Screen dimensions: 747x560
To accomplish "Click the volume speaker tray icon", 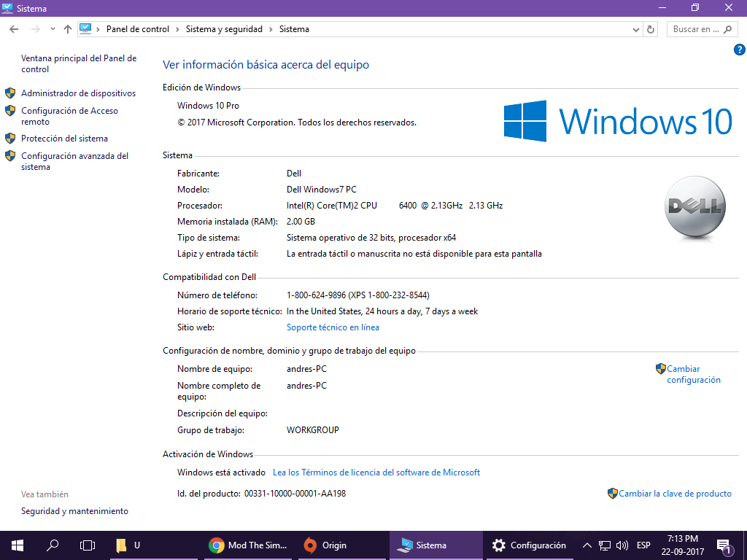I will tap(622, 545).
